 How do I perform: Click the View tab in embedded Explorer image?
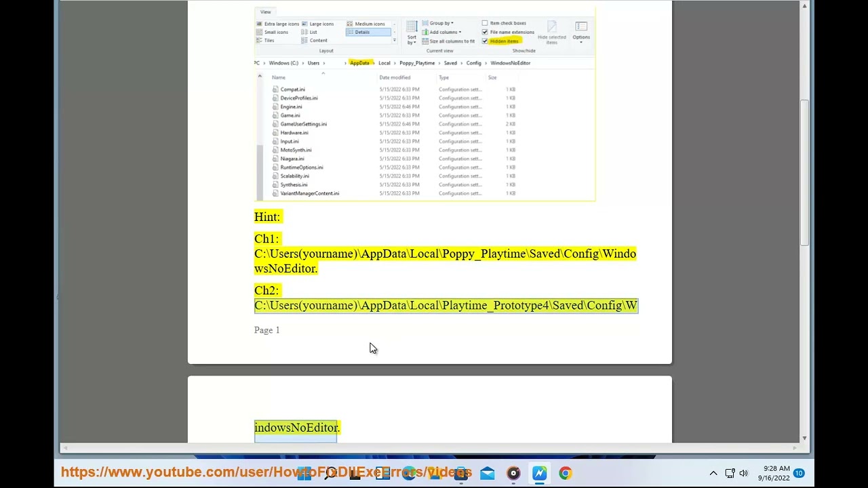265,12
